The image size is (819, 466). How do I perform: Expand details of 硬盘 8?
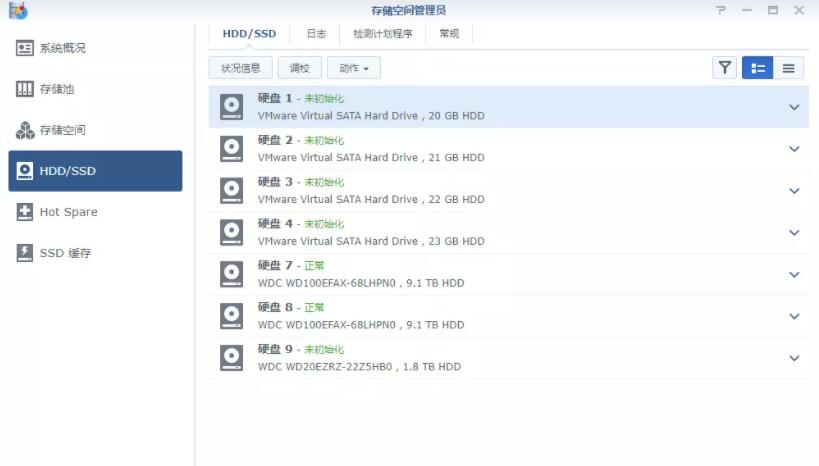[794, 316]
